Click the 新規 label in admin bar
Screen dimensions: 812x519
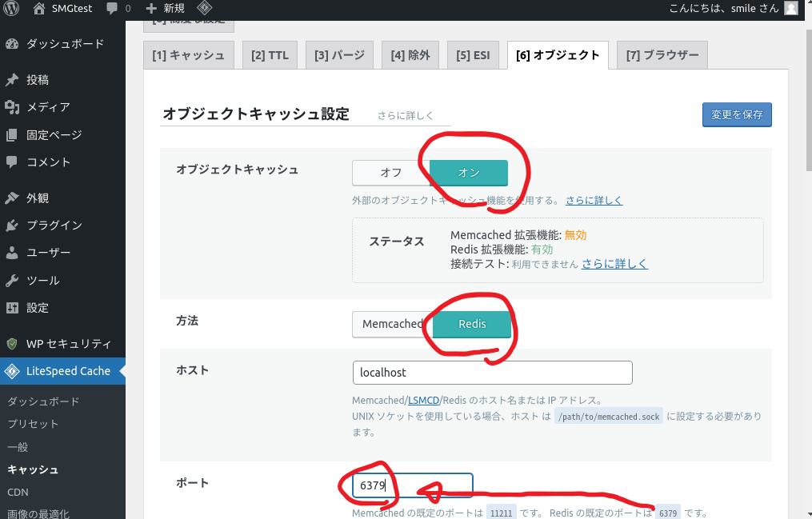[x=174, y=8]
